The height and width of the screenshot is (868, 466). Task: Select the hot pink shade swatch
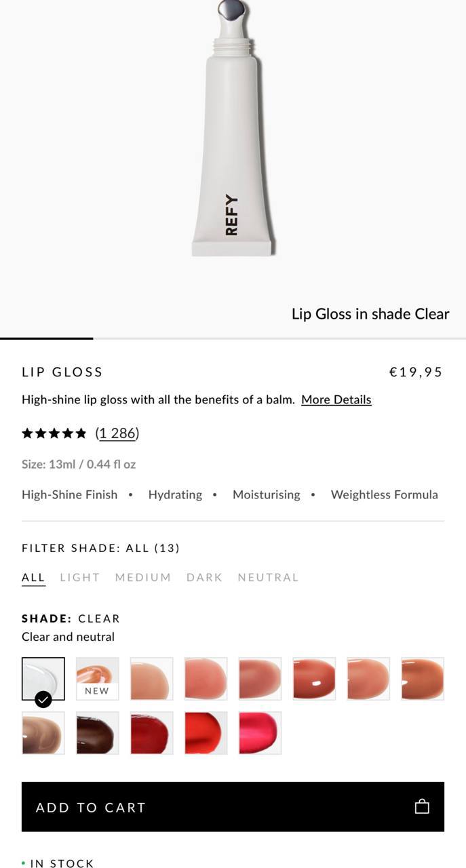click(x=260, y=733)
